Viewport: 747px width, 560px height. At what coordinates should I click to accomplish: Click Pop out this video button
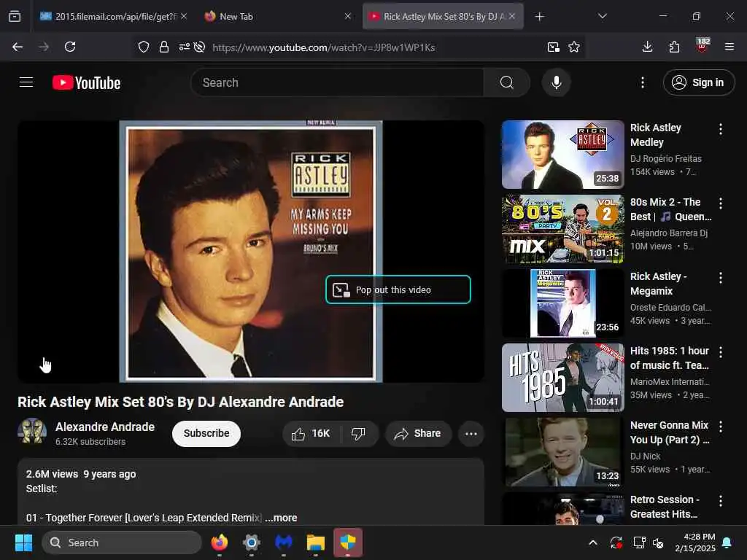[398, 289]
